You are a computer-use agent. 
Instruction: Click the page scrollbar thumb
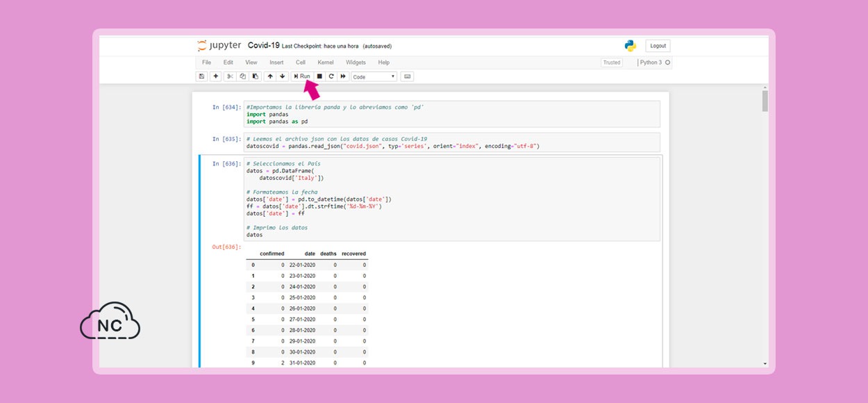[x=765, y=101]
